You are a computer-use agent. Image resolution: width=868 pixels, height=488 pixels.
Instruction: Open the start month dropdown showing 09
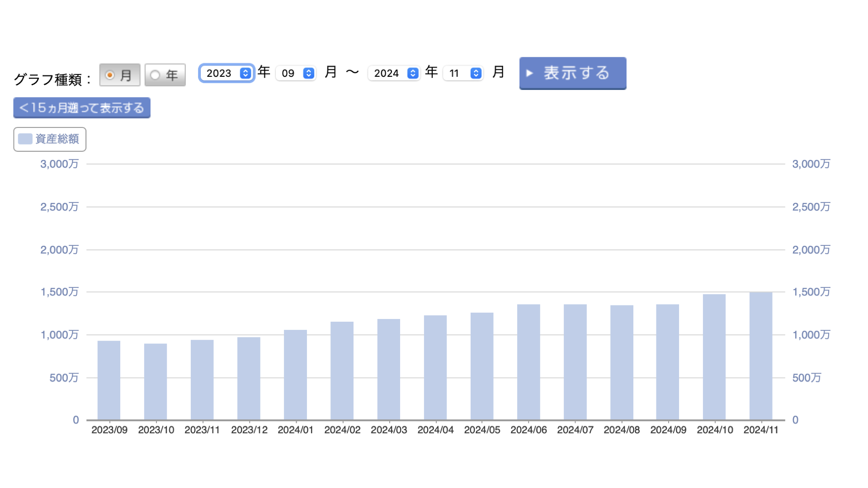[296, 73]
